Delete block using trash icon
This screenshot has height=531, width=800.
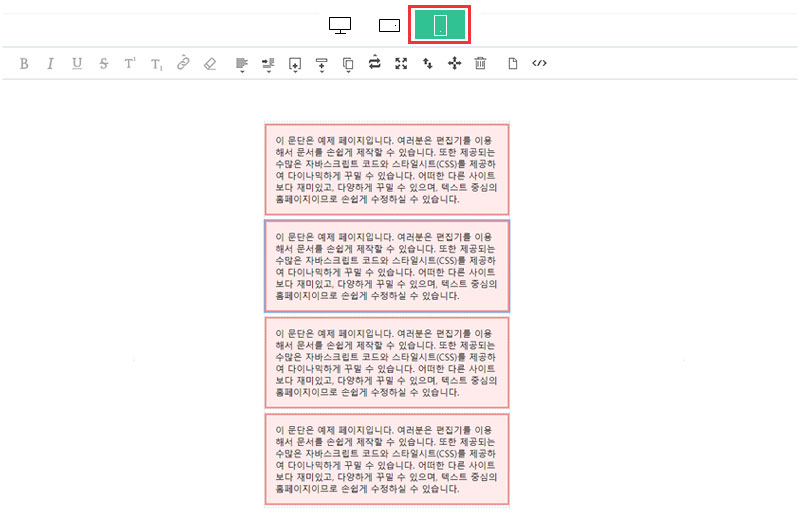(480, 64)
